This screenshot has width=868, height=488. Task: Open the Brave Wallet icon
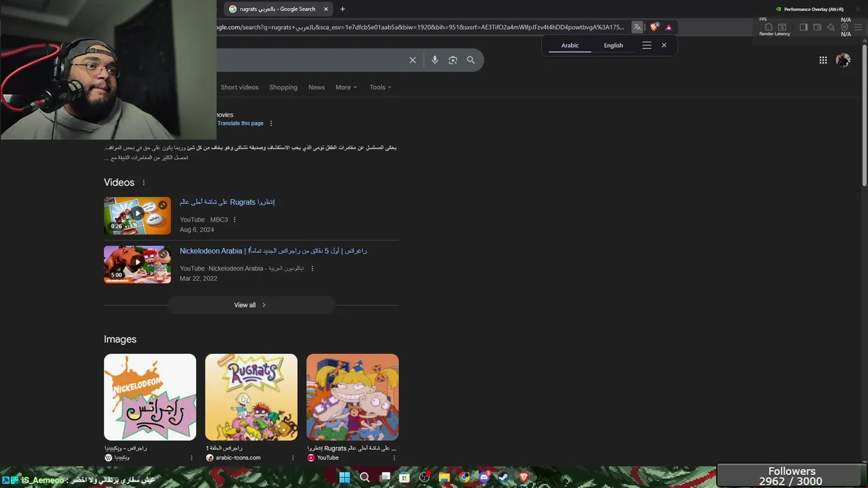(817, 27)
